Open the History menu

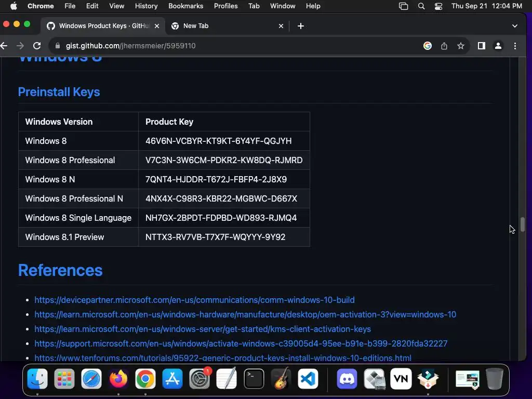pyautogui.click(x=146, y=6)
